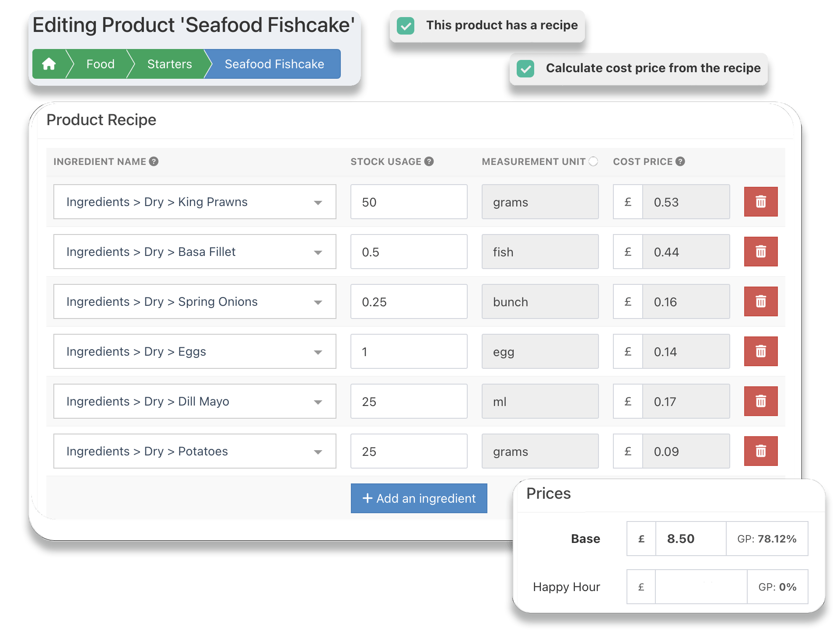Open help for Cost Price column

(681, 161)
